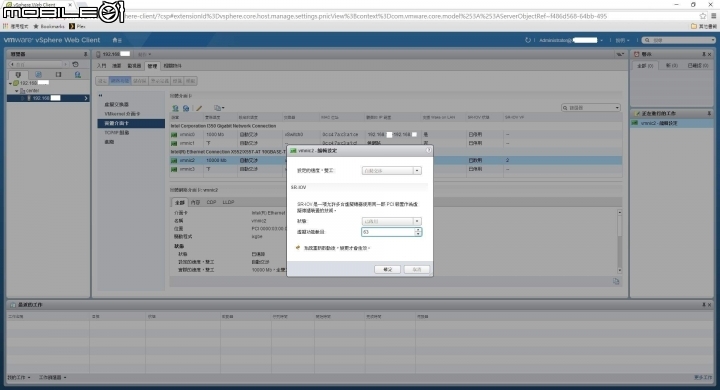720x390 pixels.
Task: Click the copy icon at the details pane bottom right
Action: (616, 282)
